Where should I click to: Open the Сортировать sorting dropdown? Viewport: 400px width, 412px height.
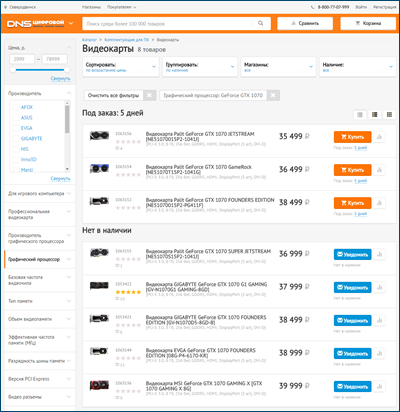click(x=121, y=67)
